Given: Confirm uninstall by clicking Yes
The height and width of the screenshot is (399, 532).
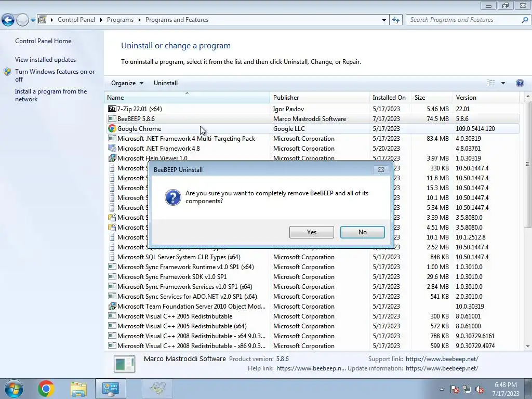Looking at the screenshot, I should pos(312,232).
